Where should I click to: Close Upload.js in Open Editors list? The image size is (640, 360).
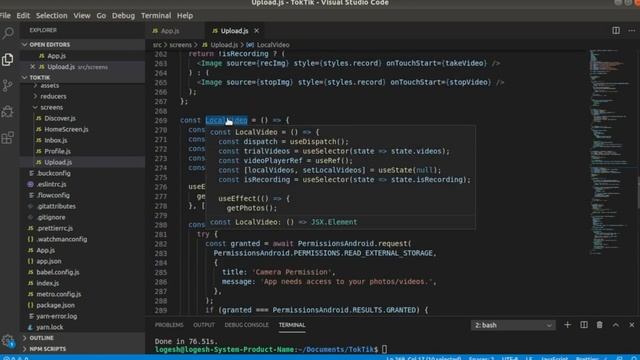pos(33,67)
